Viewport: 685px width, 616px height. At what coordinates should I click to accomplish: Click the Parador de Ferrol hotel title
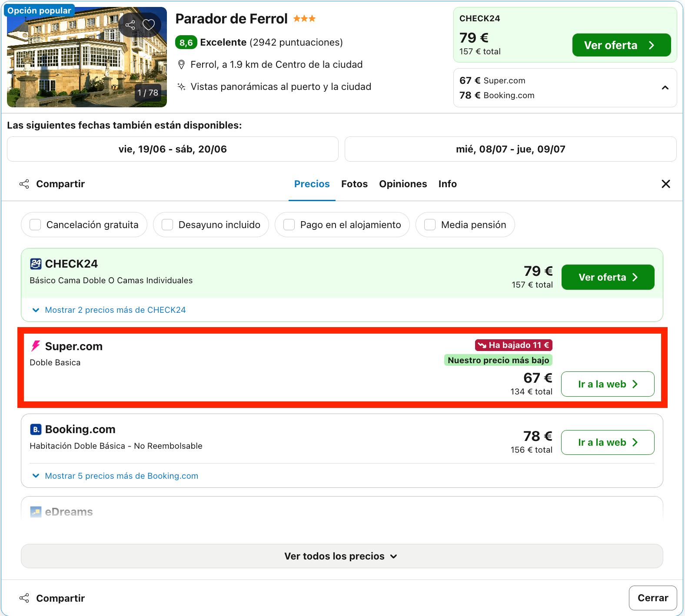pos(231,19)
